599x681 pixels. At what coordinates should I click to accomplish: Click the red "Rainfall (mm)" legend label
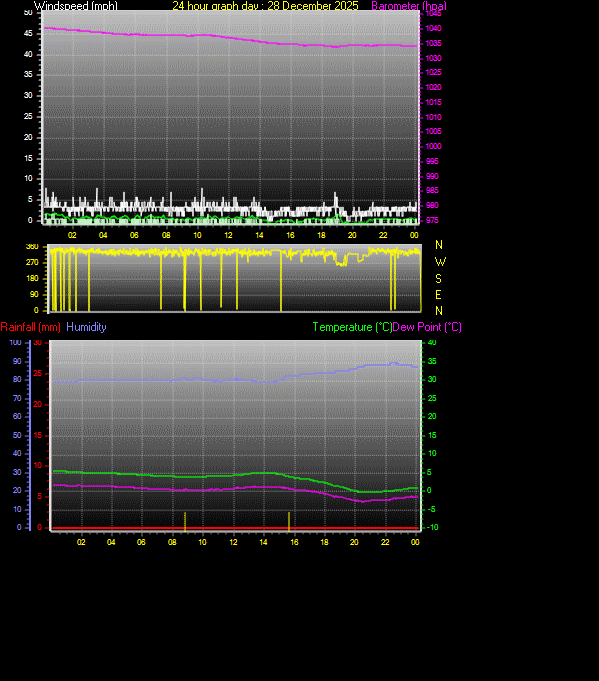click(x=30, y=327)
